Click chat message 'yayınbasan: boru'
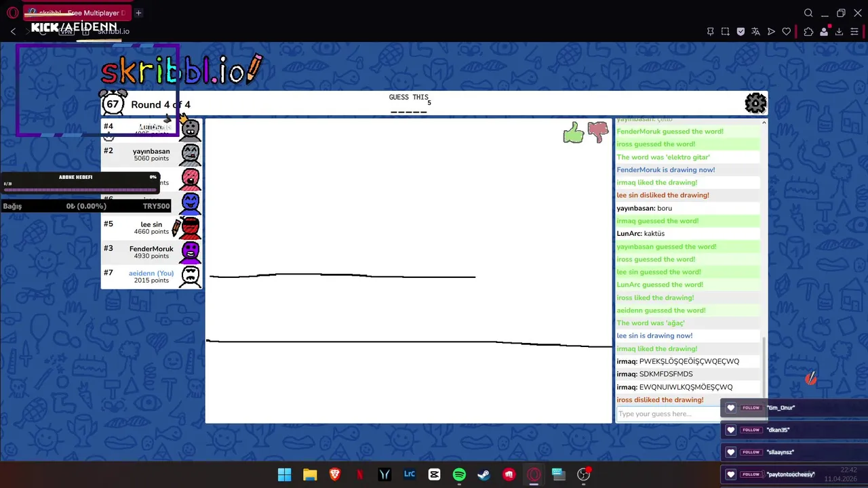 [x=644, y=208]
